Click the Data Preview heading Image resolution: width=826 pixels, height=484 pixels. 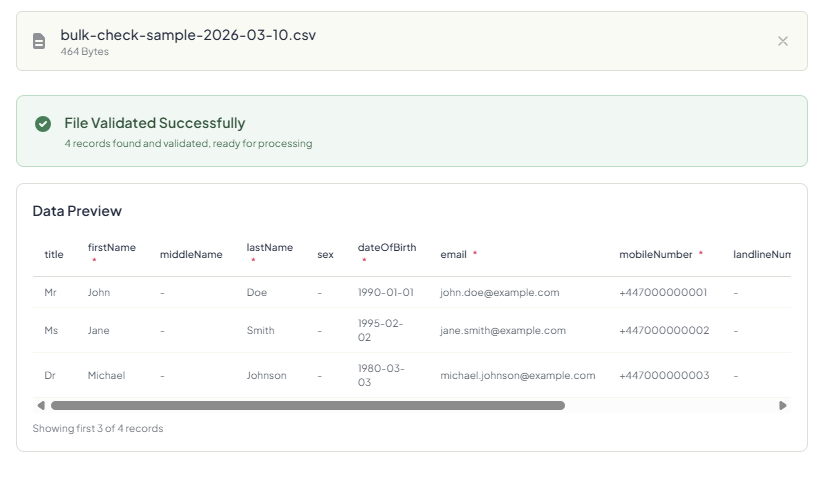click(77, 211)
